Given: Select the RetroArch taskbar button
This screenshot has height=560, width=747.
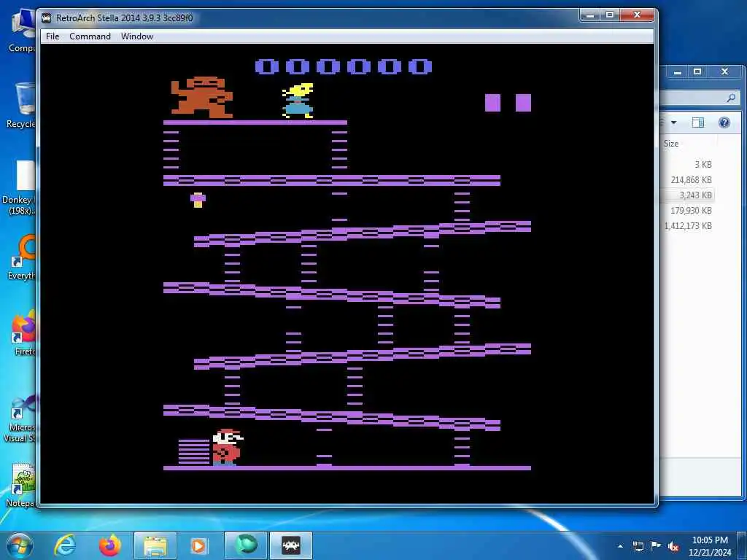Looking at the screenshot, I should (291, 545).
